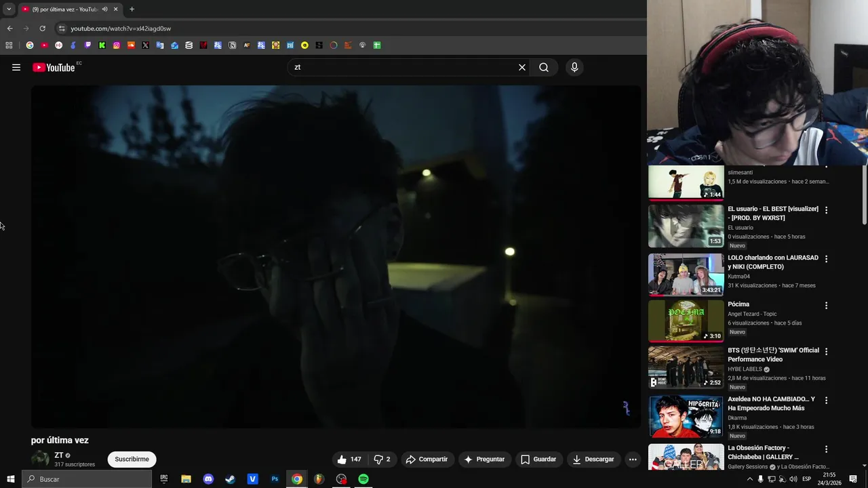The width and height of the screenshot is (868, 488).
Task: Mute the tab via the speaker icon
Action: coord(104,9)
